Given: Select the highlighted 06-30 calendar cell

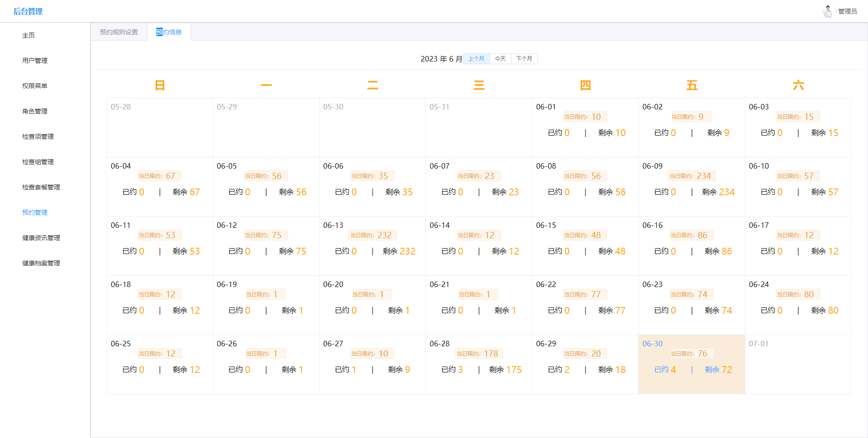Looking at the screenshot, I should [x=691, y=364].
